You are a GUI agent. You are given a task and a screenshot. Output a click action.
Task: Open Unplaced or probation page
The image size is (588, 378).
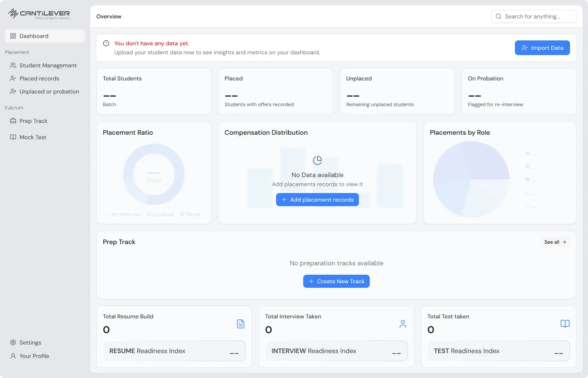(45, 91)
